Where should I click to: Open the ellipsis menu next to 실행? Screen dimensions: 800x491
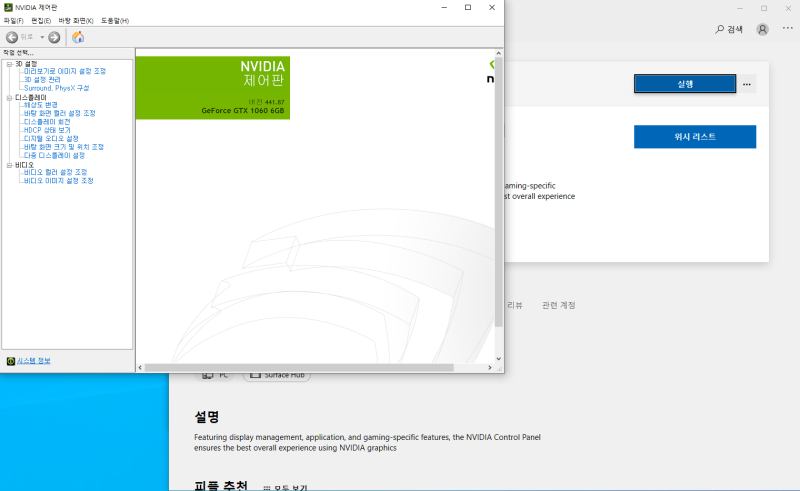point(746,84)
